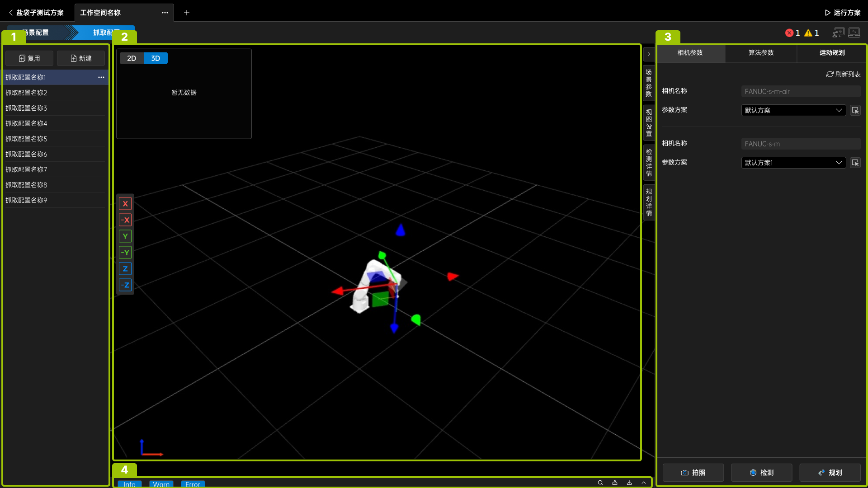Select 抓取配置名称3 in the list

(55, 108)
